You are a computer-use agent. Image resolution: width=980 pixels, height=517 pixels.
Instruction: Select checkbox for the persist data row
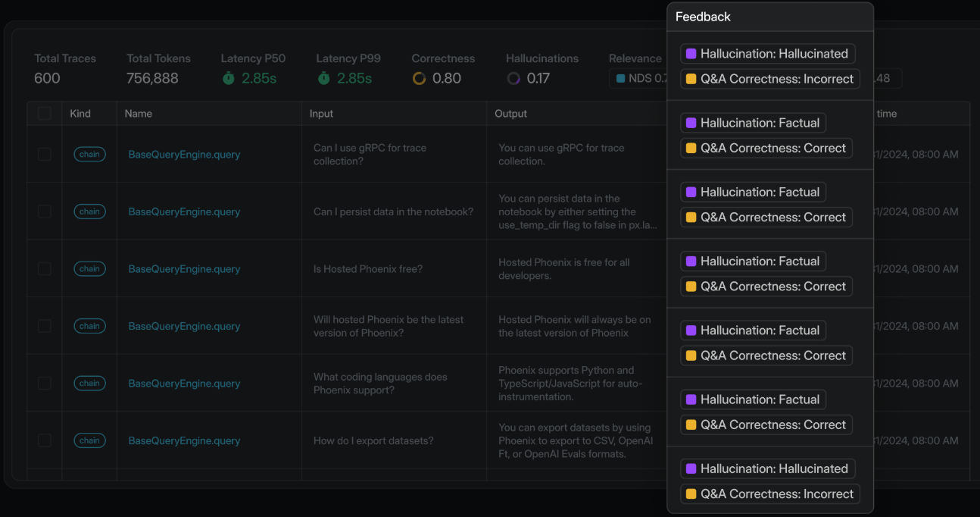click(x=45, y=211)
